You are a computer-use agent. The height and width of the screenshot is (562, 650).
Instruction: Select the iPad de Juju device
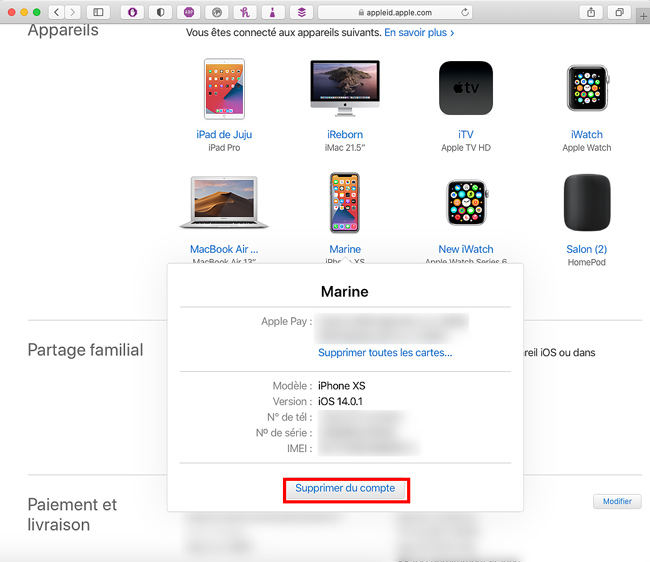[224, 88]
